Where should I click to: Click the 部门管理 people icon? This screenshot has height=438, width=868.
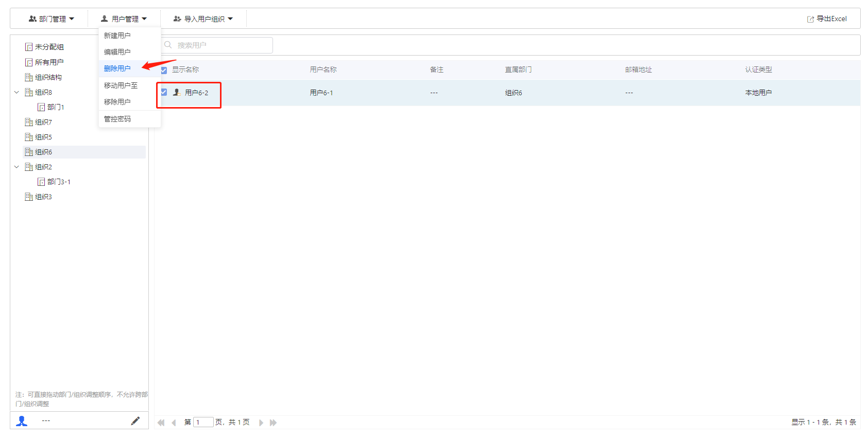tap(32, 19)
